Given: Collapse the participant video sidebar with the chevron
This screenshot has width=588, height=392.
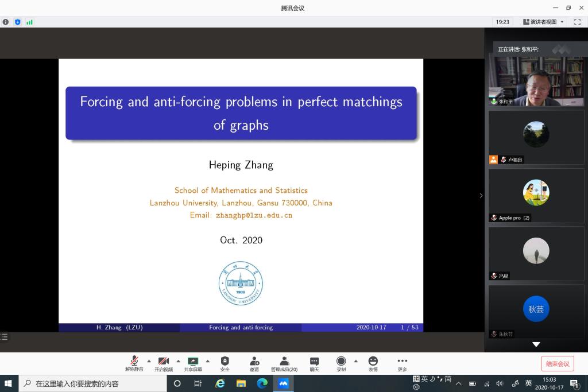Looking at the screenshot, I should click(x=481, y=196).
